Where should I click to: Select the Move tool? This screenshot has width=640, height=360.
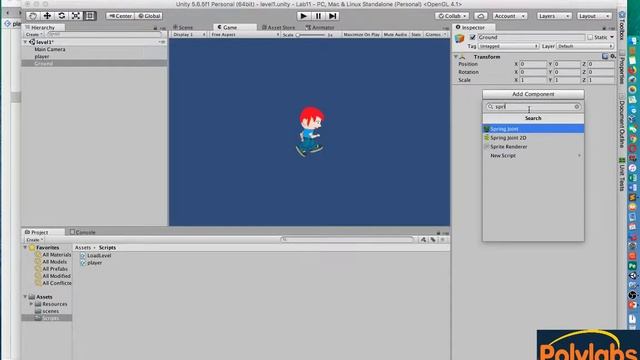click(47, 16)
